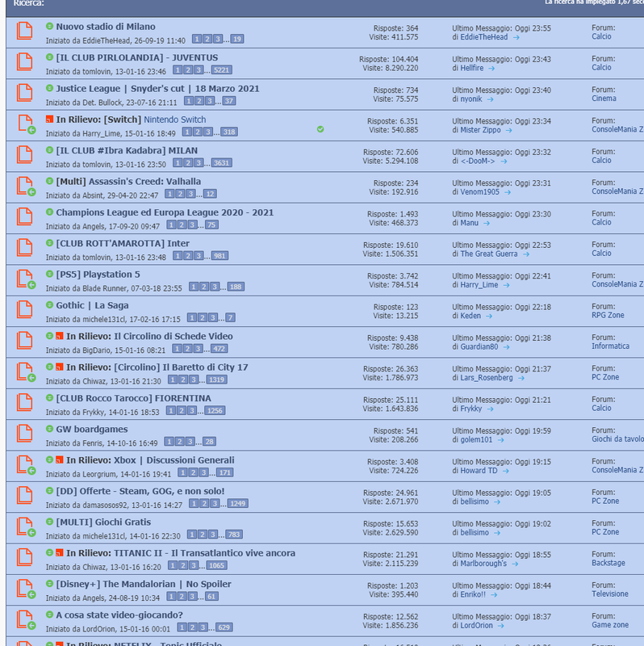Open Champions League ed Europa League 2020 - 2021
The width and height of the screenshot is (644, 646).
pos(165,212)
